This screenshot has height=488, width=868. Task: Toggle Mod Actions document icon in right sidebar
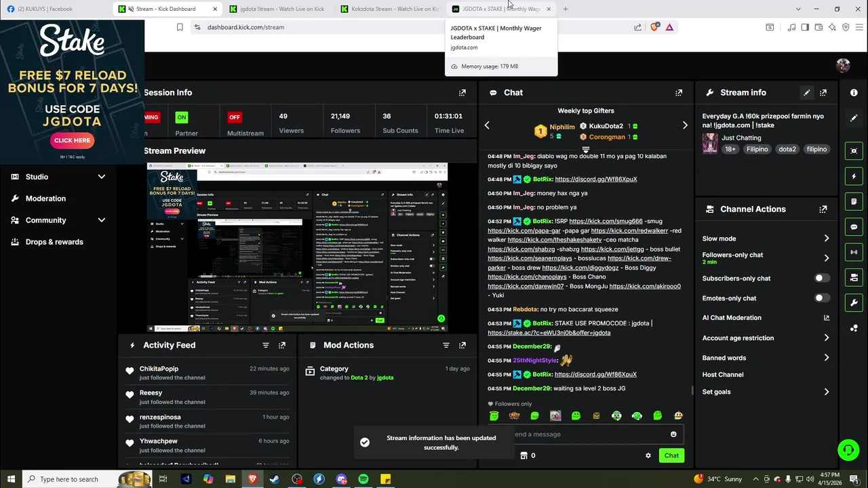[854, 201]
